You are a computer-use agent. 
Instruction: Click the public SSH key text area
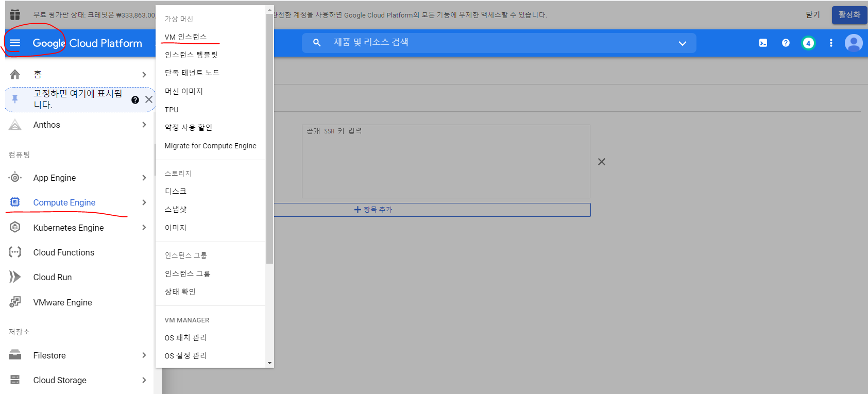coord(446,162)
